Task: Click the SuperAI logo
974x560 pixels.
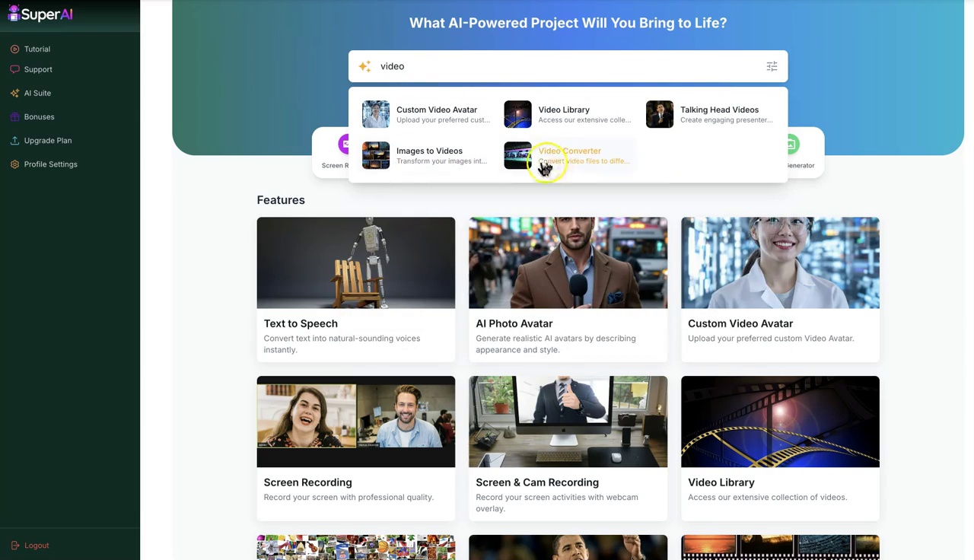Action: [x=40, y=14]
